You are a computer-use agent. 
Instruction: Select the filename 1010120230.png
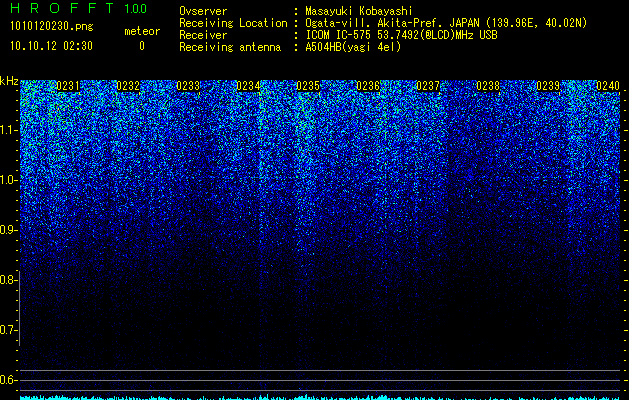[x=52, y=27]
